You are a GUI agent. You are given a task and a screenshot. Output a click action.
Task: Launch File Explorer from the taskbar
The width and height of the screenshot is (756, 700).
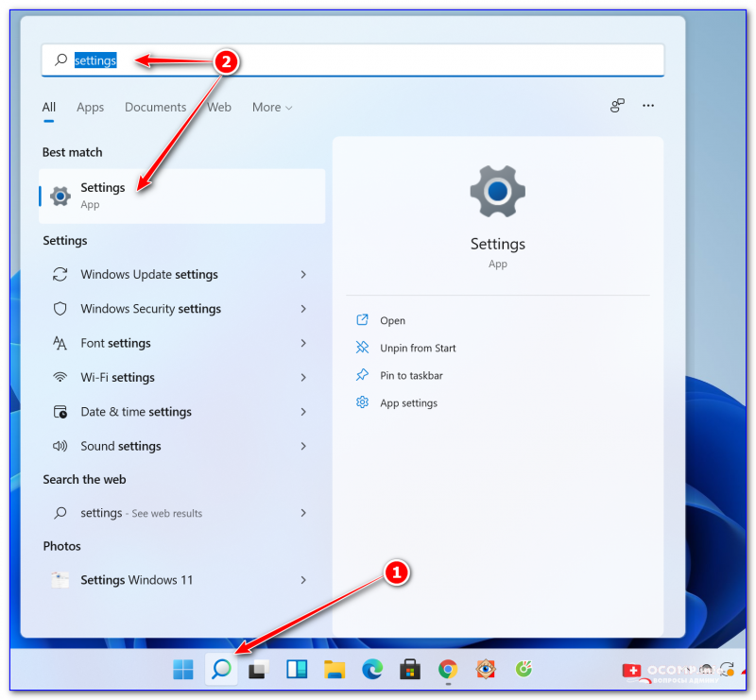point(335,669)
